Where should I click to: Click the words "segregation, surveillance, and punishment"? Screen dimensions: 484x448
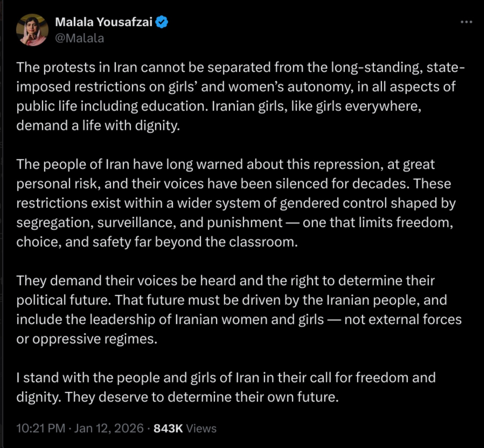tap(149, 223)
